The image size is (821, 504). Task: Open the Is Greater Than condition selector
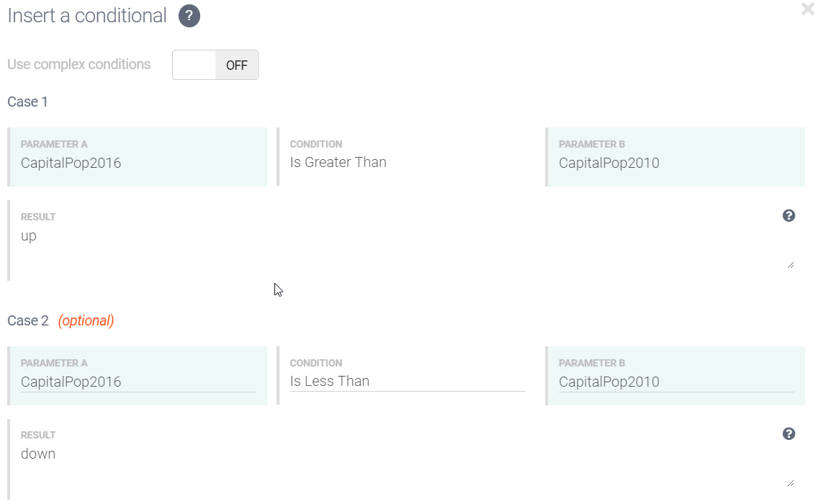click(407, 162)
